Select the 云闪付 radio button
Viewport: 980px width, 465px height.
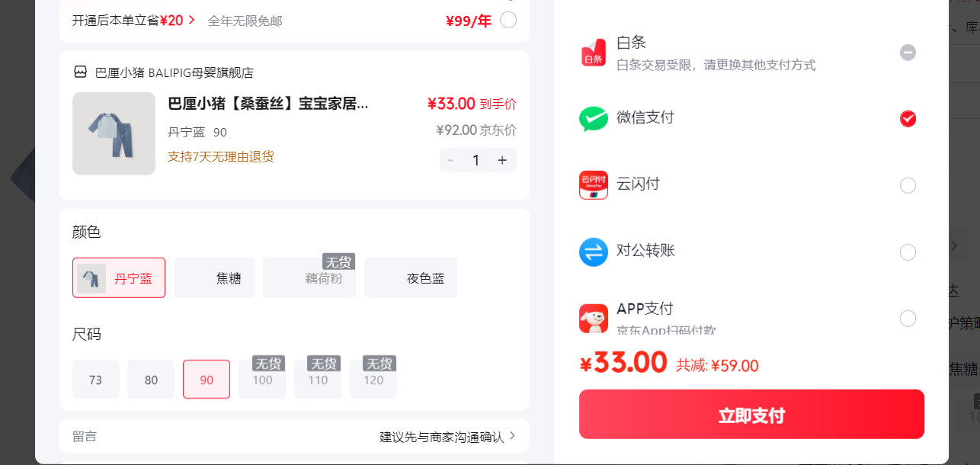click(908, 185)
